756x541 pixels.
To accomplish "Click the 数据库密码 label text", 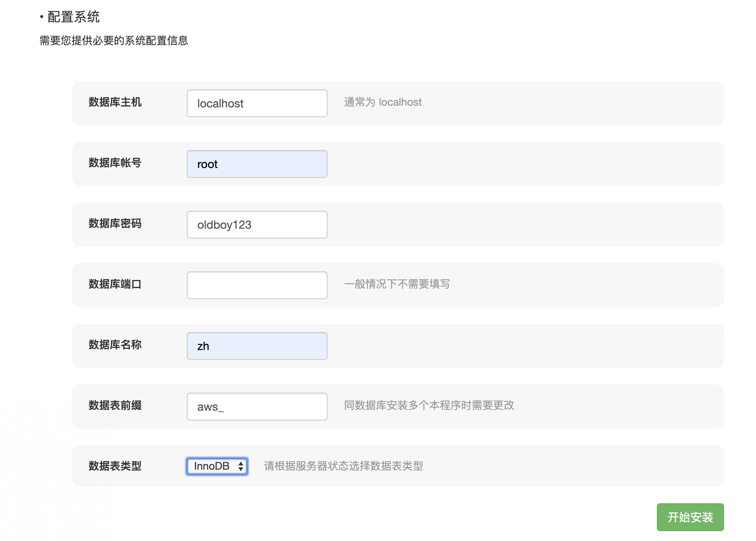I will pos(115,223).
